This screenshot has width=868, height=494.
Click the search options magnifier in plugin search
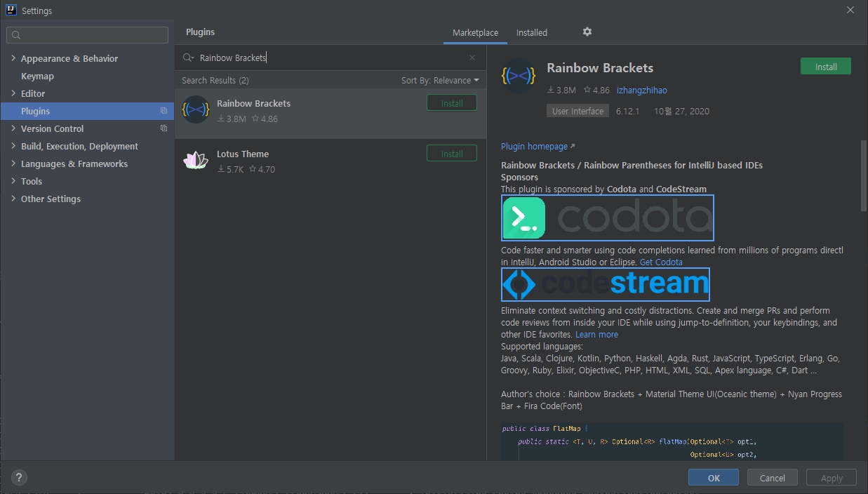188,58
